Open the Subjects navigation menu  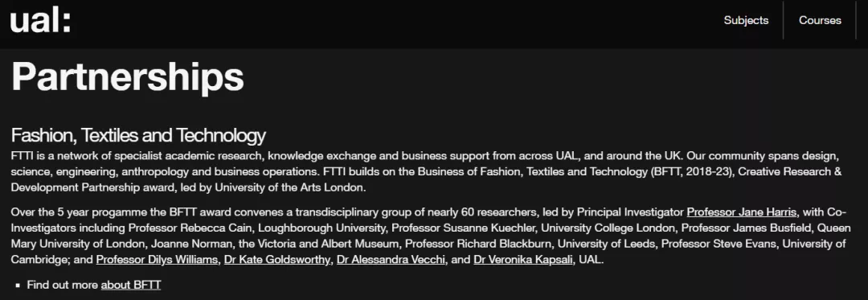pos(746,20)
